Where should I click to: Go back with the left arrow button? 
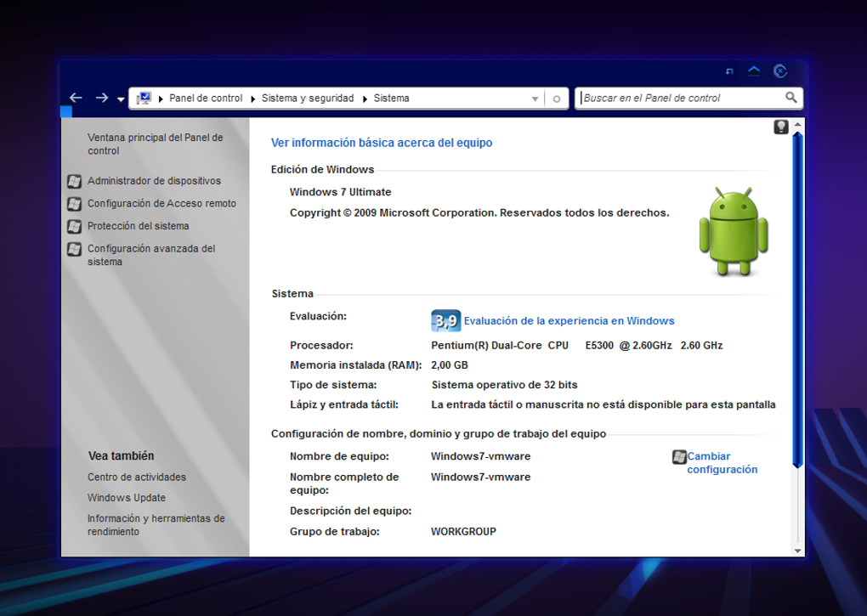(76, 98)
